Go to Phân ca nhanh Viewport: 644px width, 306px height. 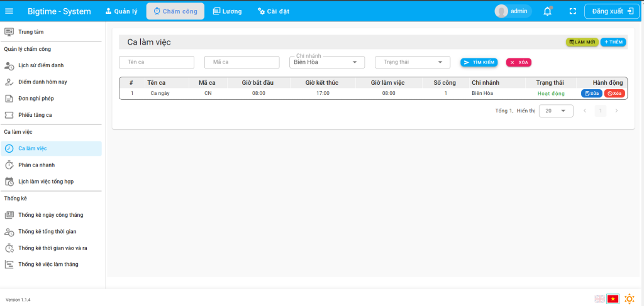point(36,165)
